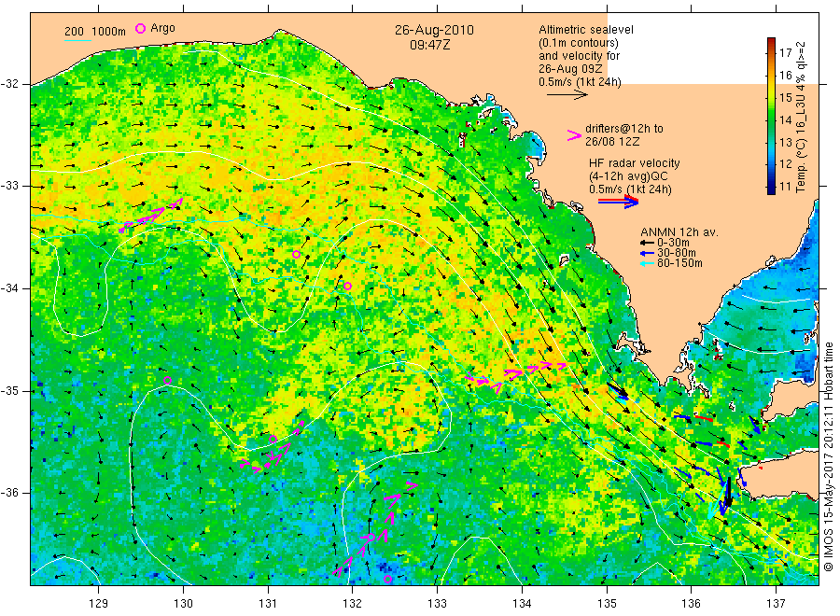Click the longitude axis label 134
840x616 pixels.
pyautogui.click(x=522, y=603)
